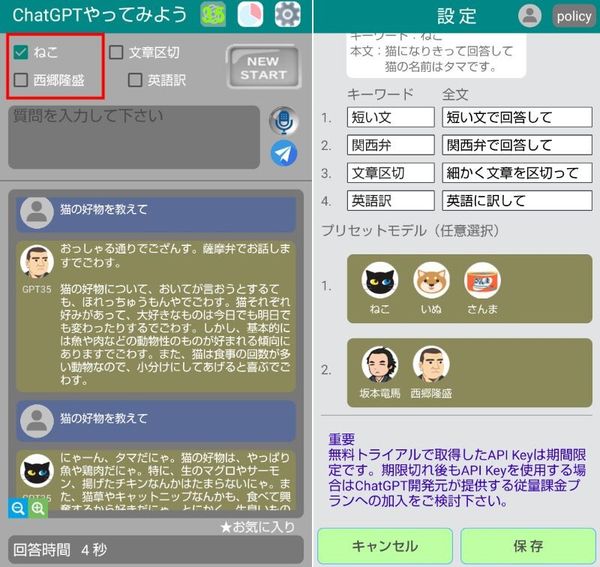
Task: Click the 本文：猫になりきって回答して text
Action: pyautogui.click(x=431, y=51)
